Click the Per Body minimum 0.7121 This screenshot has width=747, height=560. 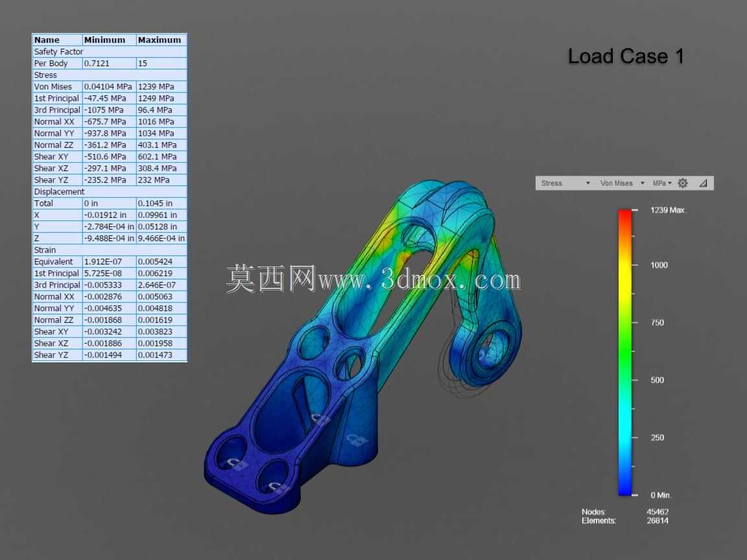point(109,64)
